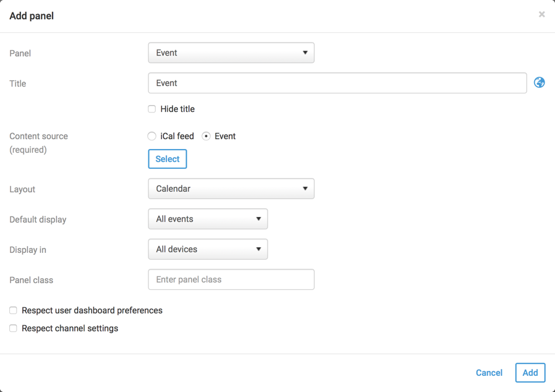
Task: Click the Respect channel settings label
Action: pyautogui.click(x=70, y=328)
